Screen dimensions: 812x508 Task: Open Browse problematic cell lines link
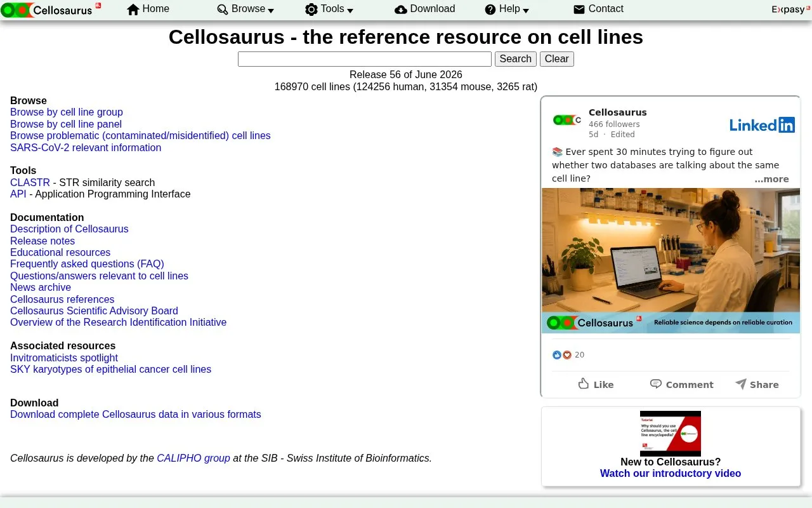[x=140, y=136]
